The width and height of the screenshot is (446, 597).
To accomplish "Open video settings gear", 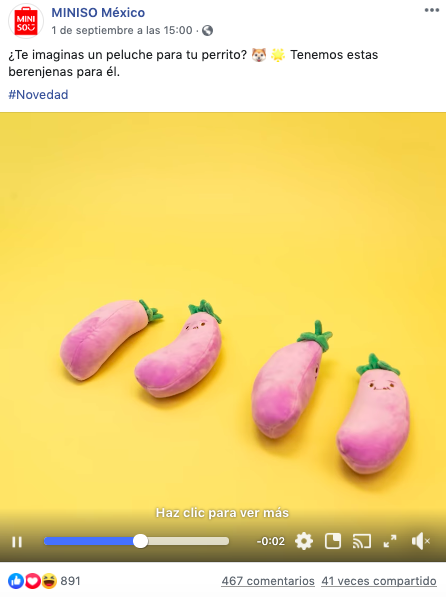I will point(304,541).
